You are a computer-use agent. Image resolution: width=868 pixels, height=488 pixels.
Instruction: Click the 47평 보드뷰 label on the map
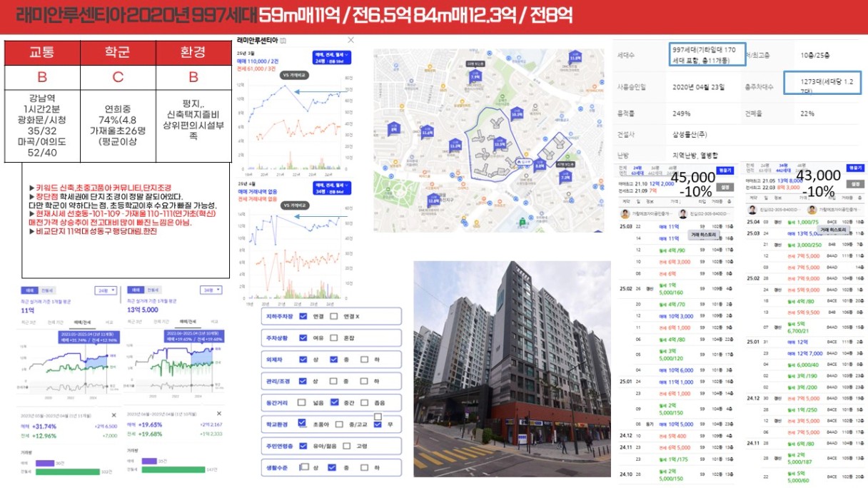tap(565, 165)
